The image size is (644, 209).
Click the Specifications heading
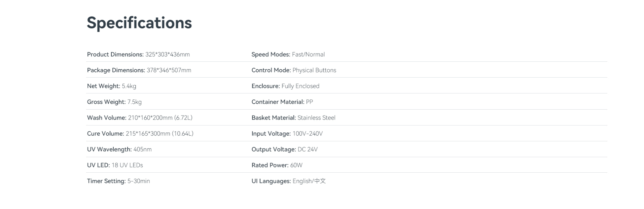pyautogui.click(x=139, y=23)
